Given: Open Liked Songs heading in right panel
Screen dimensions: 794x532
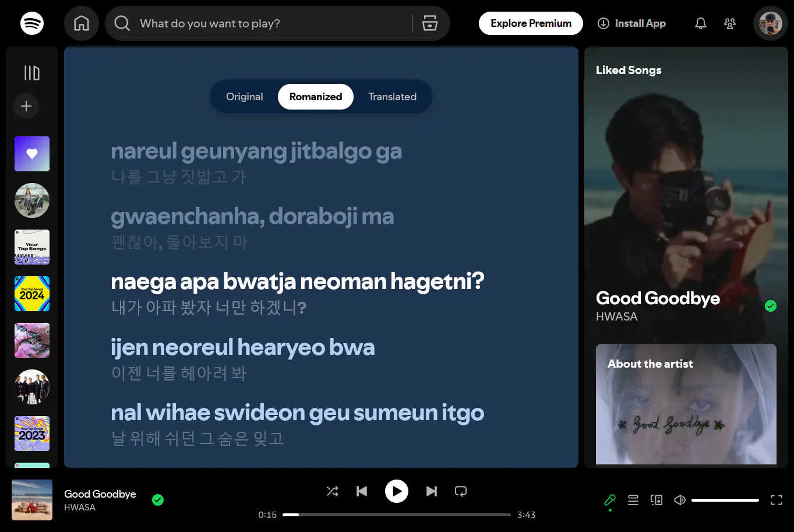Looking at the screenshot, I should click(629, 70).
